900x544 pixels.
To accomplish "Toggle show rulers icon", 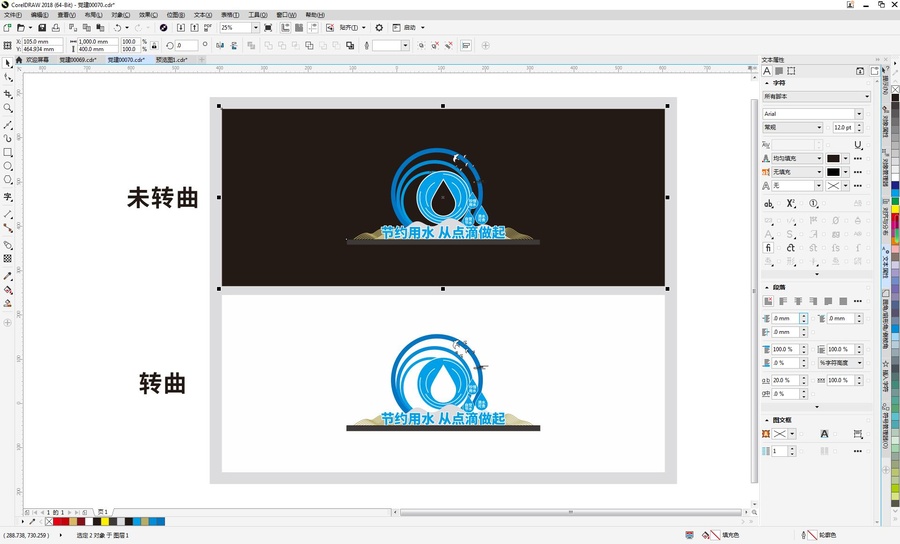I will coord(285,28).
